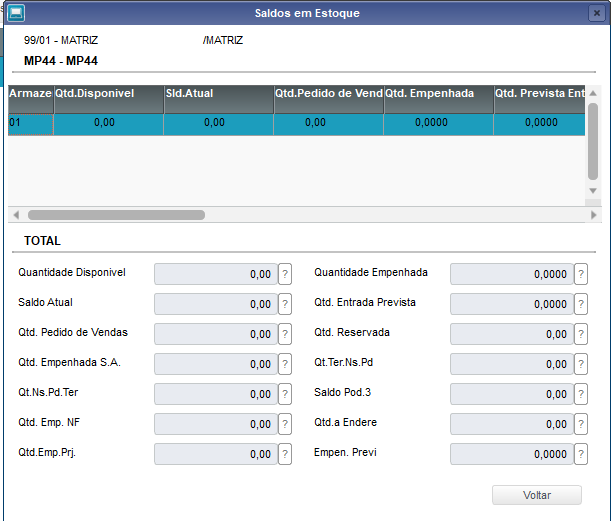Click the Qtd. Prevista Ent column header
The image size is (611, 521).
(540, 99)
